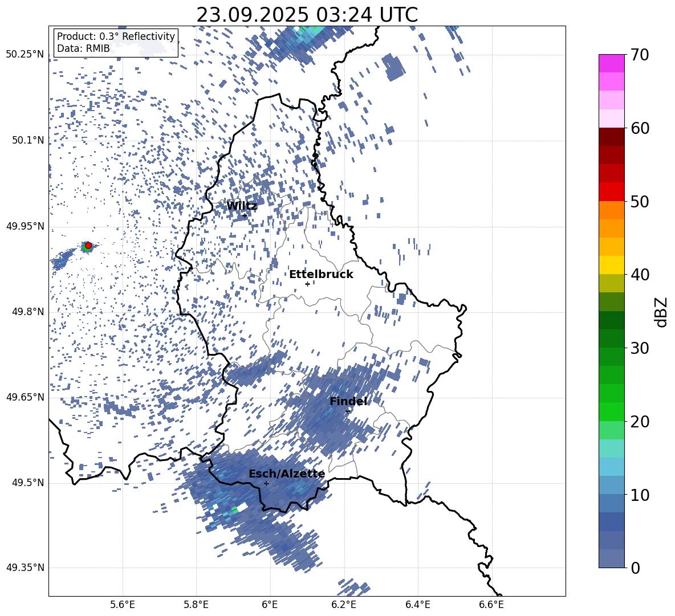This screenshot has width=675, height=616.
Task: Click the green echo pixel southwest of Esch/Alzette
Action: [x=235, y=510]
